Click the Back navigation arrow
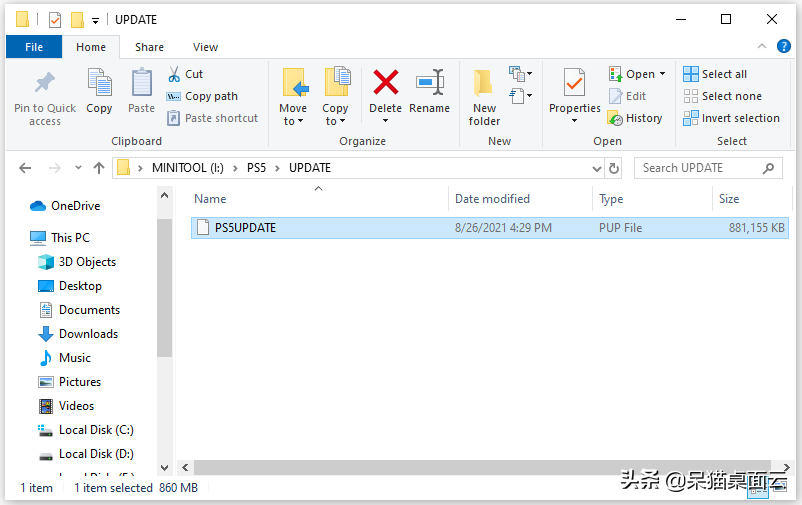The image size is (802, 505). point(25,168)
